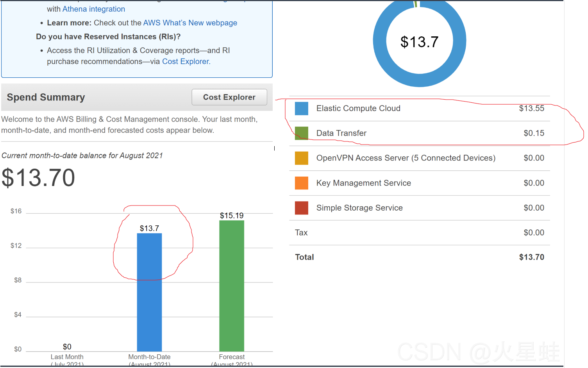The height and width of the screenshot is (368, 588).
Task: Click the Spend Summary heading
Action: coord(46,97)
